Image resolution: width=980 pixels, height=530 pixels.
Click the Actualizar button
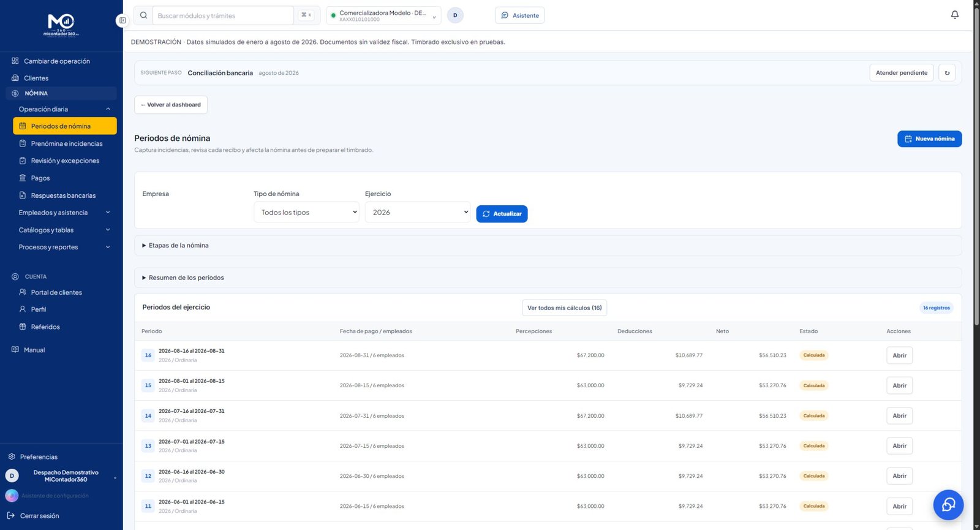(x=502, y=214)
